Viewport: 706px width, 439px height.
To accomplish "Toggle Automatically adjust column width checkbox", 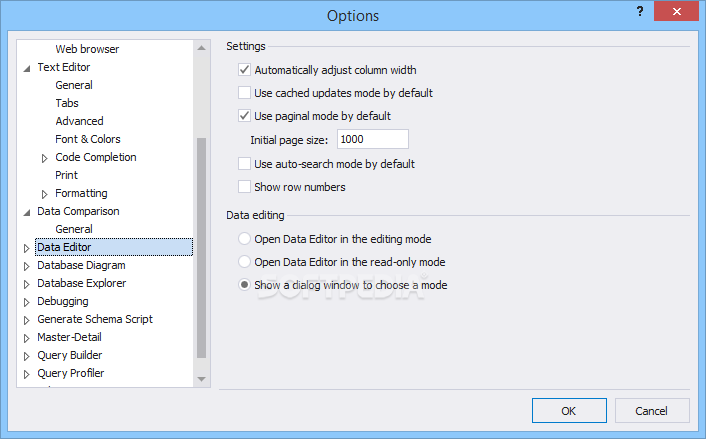I will click(244, 70).
